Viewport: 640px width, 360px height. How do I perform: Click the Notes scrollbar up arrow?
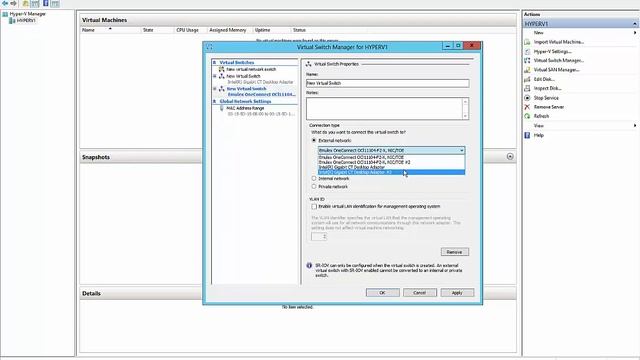point(465,101)
